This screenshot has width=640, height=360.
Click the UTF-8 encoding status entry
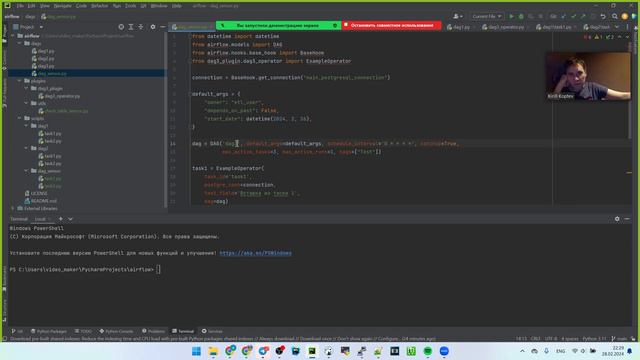point(551,339)
